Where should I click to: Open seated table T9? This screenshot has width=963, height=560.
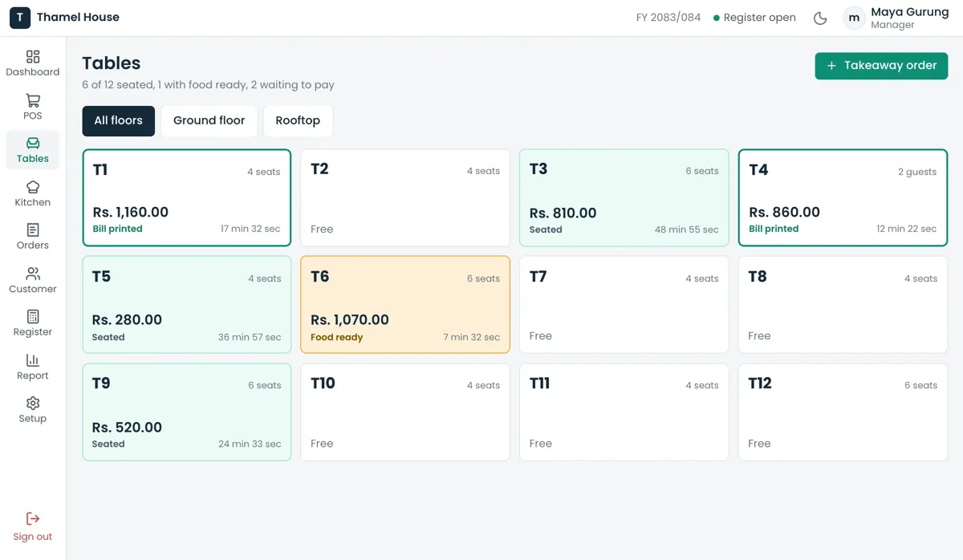186,412
